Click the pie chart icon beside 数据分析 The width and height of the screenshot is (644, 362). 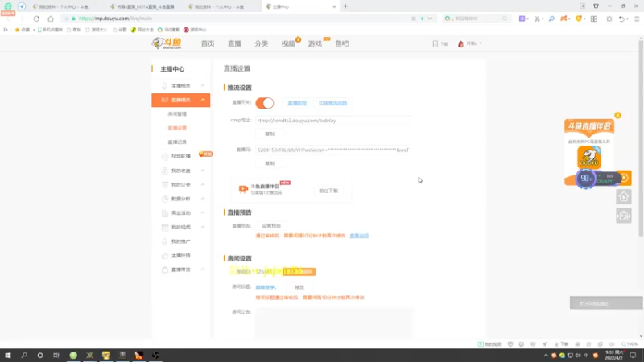[165, 199]
